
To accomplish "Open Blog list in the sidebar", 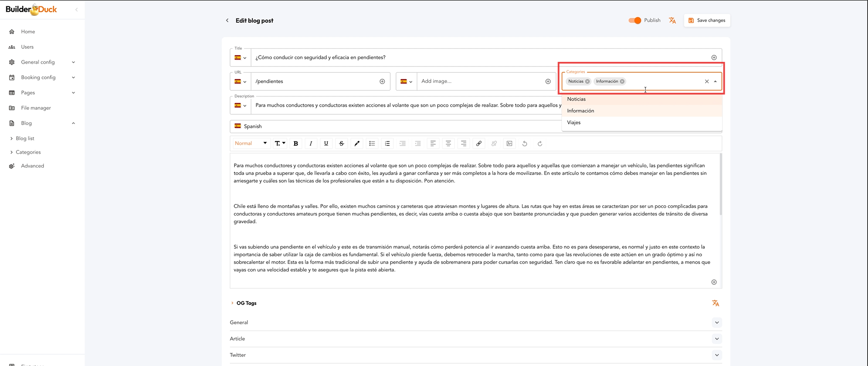I will point(25,138).
